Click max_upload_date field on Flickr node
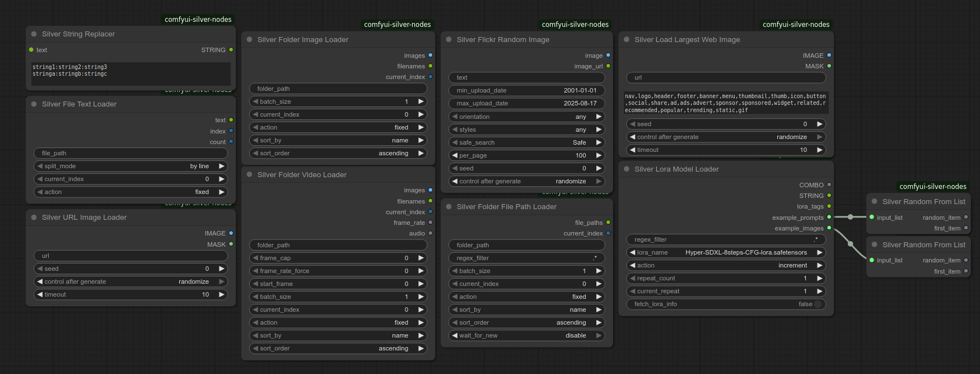980x374 pixels. click(x=527, y=104)
